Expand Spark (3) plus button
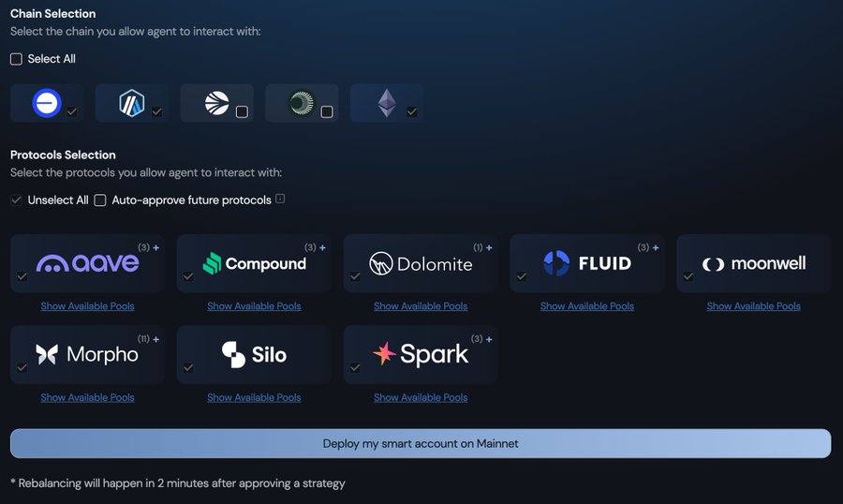843x504 pixels. 489,339
